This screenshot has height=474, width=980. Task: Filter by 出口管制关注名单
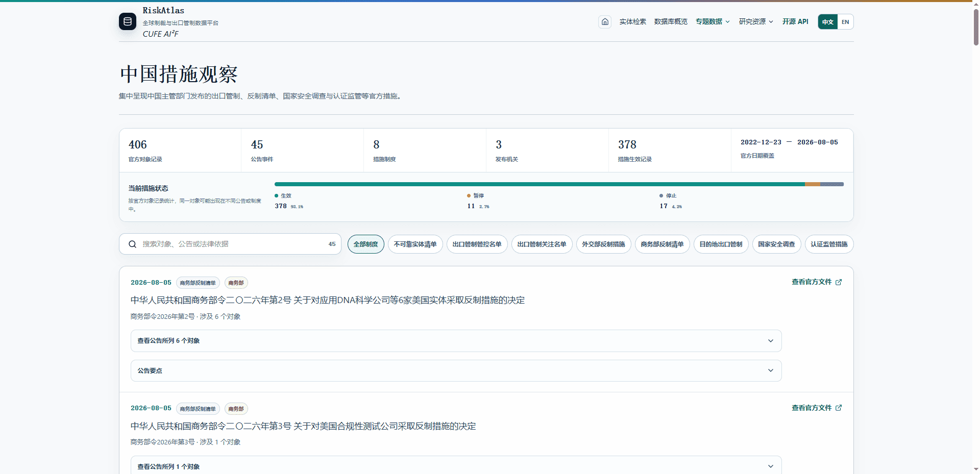coord(542,244)
